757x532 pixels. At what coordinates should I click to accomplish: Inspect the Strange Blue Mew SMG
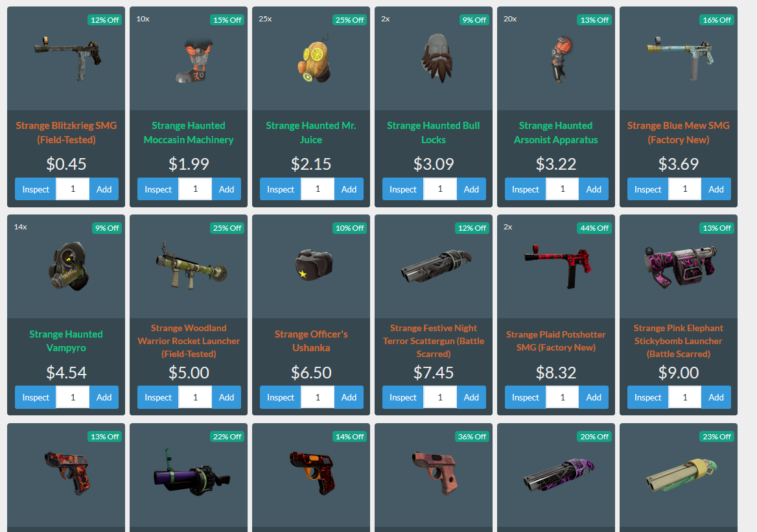[647, 189]
